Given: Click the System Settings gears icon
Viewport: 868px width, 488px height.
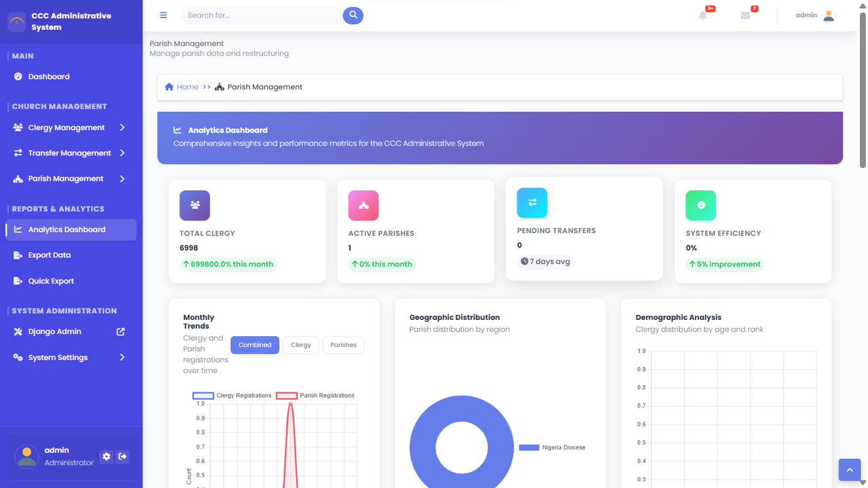Looking at the screenshot, I should pos(18,358).
